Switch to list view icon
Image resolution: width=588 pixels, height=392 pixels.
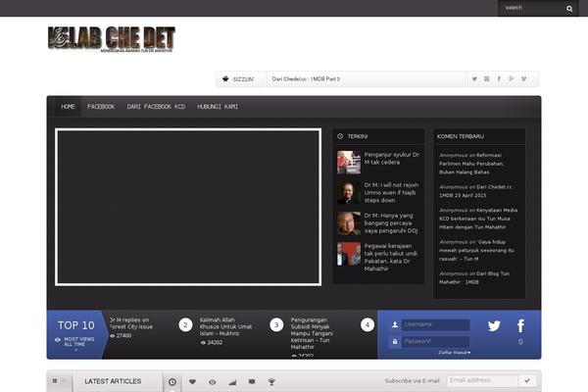pyautogui.click(x=64, y=381)
